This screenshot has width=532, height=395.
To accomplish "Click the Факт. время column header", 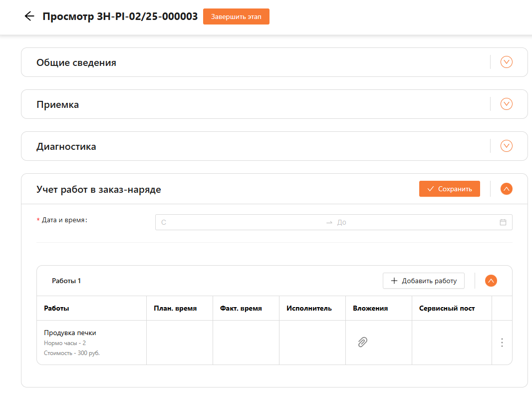I will click(x=241, y=308).
